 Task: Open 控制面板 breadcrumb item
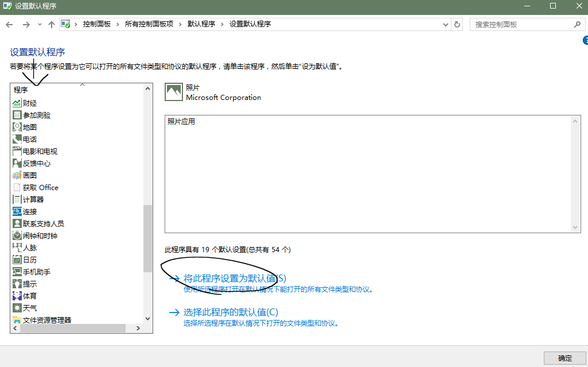point(97,24)
